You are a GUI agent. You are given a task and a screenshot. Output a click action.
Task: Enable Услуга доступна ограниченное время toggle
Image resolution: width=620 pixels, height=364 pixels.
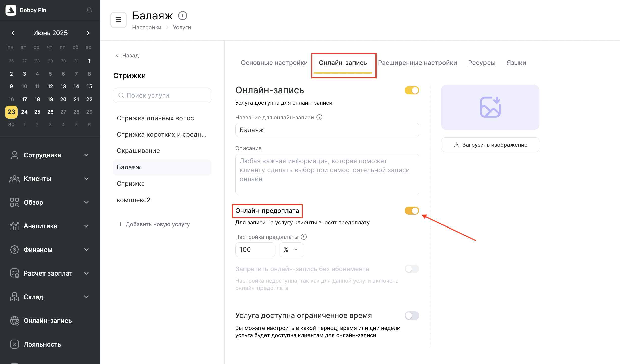412,315
